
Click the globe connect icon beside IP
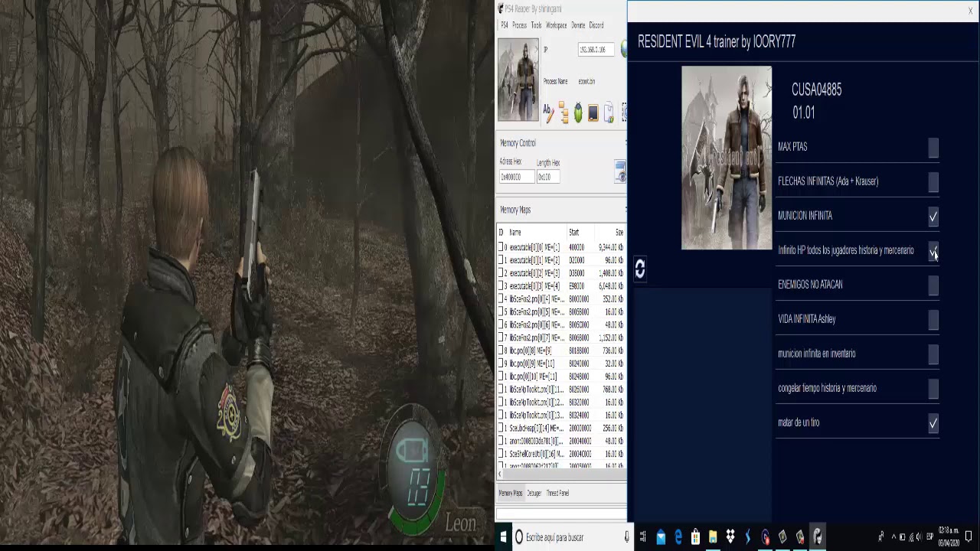click(623, 49)
